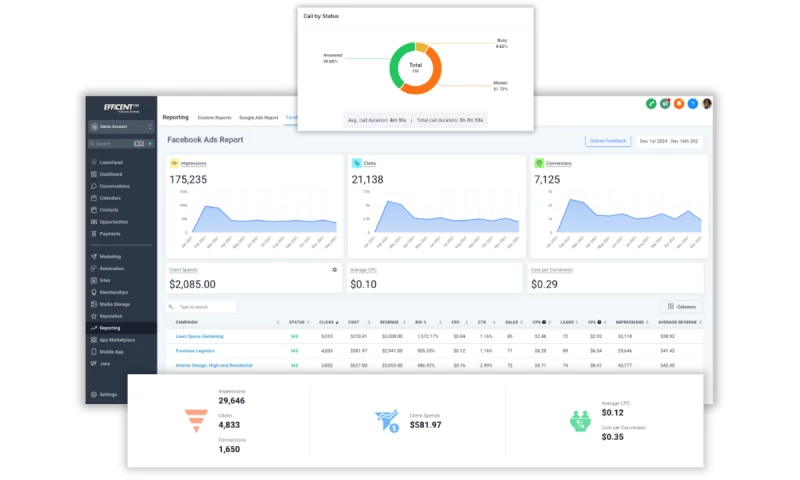Open Settings at the sidebar bottom
The width and height of the screenshot is (800, 480).
pyautogui.click(x=108, y=395)
